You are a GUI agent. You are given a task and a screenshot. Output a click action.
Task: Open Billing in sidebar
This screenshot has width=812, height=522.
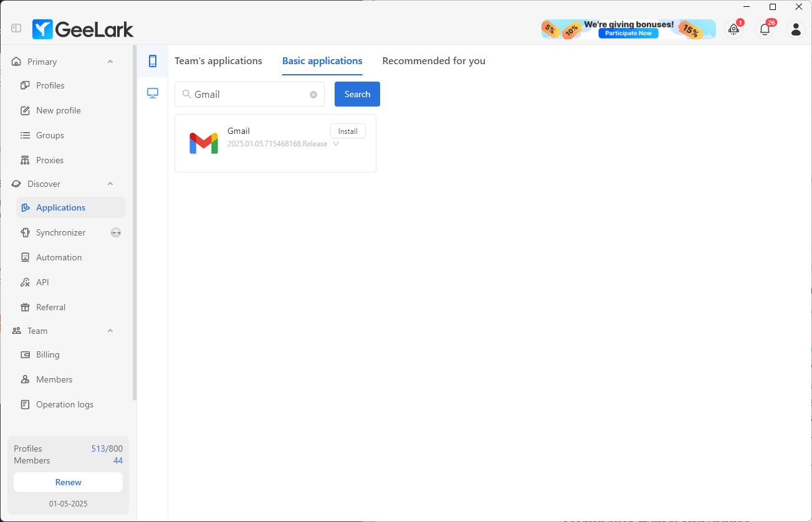click(x=71, y=354)
